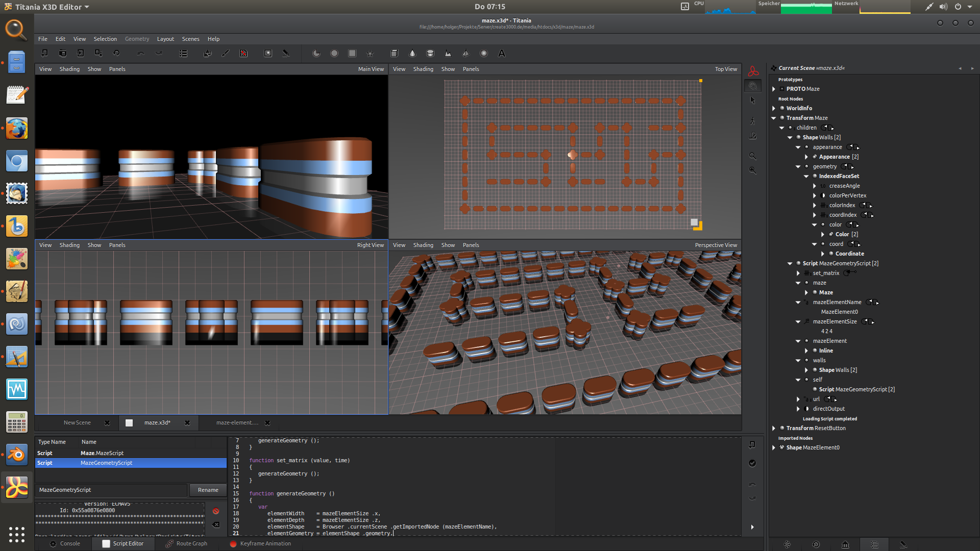This screenshot has width=980, height=551.
Task: Expand the PROTO Maze tree node
Action: pyautogui.click(x=774, y=89)
